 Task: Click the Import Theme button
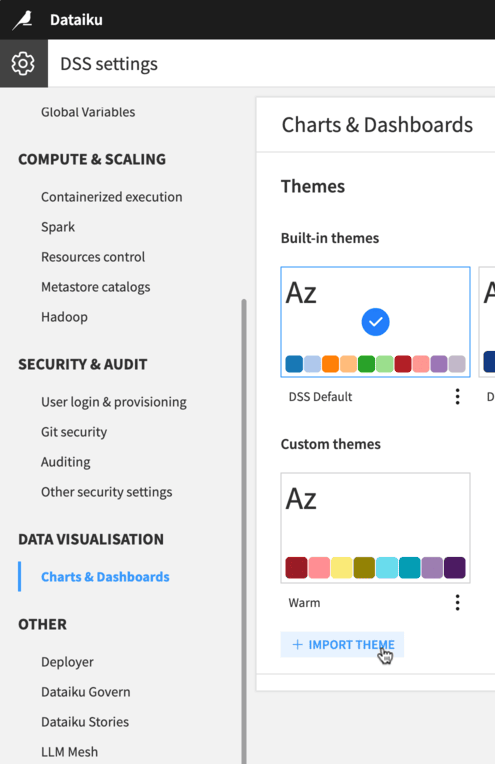pyautogui.click(x=342, y=645)
